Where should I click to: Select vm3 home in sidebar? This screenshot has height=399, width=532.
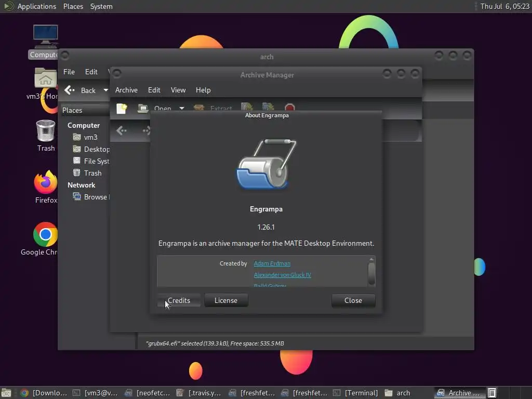pos(90,137)
